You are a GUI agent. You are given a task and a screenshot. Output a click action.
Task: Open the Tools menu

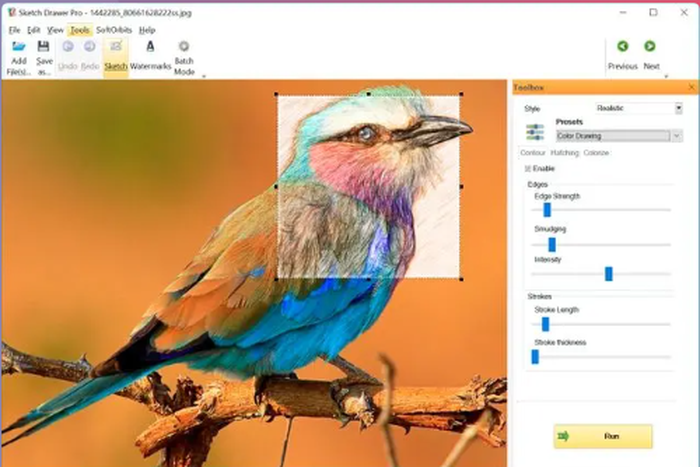tap(80, 30)
